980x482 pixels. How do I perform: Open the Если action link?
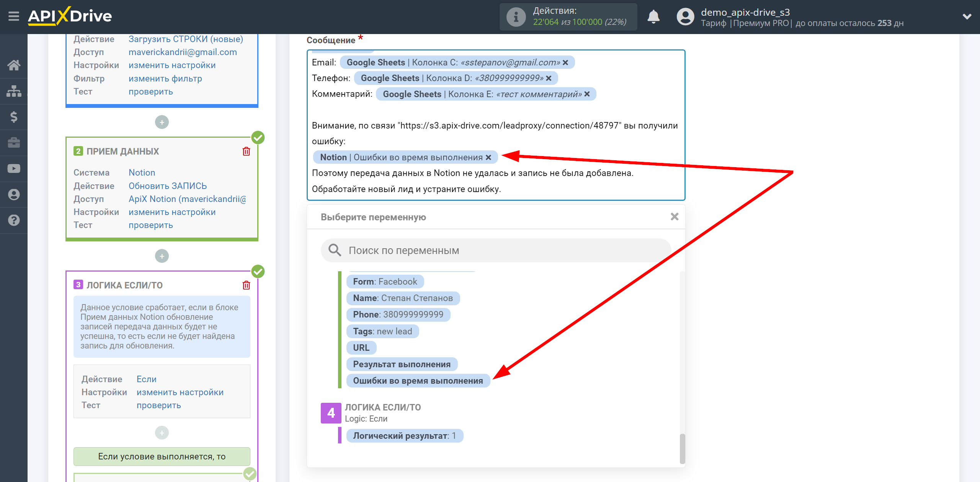tap(147, 379)
